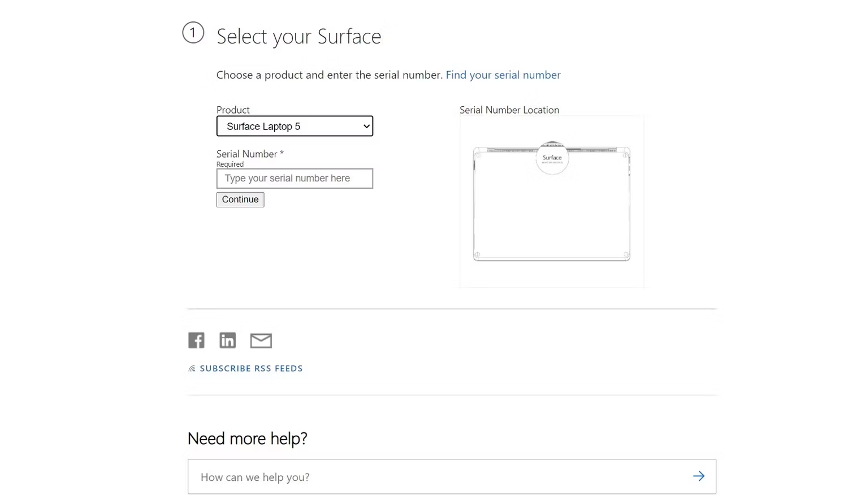
Task: Click the blue arrow to submit help search
Action: 699,476
